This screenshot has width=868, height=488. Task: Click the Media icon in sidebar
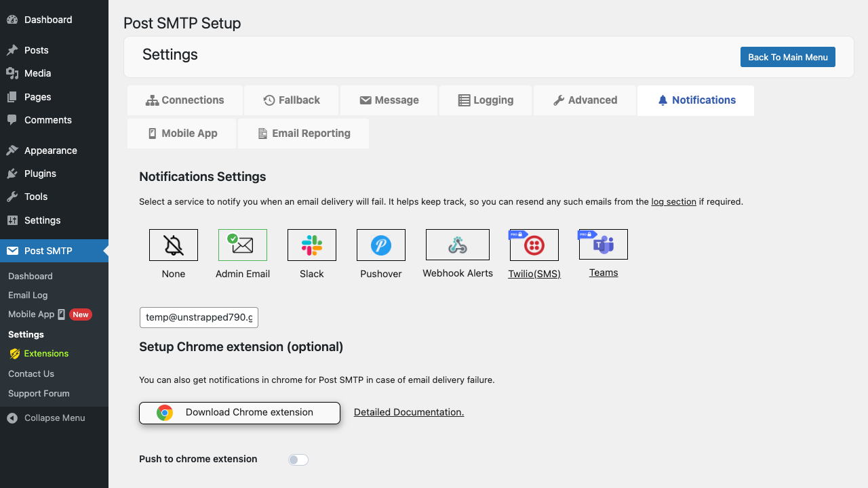(12, 73)
